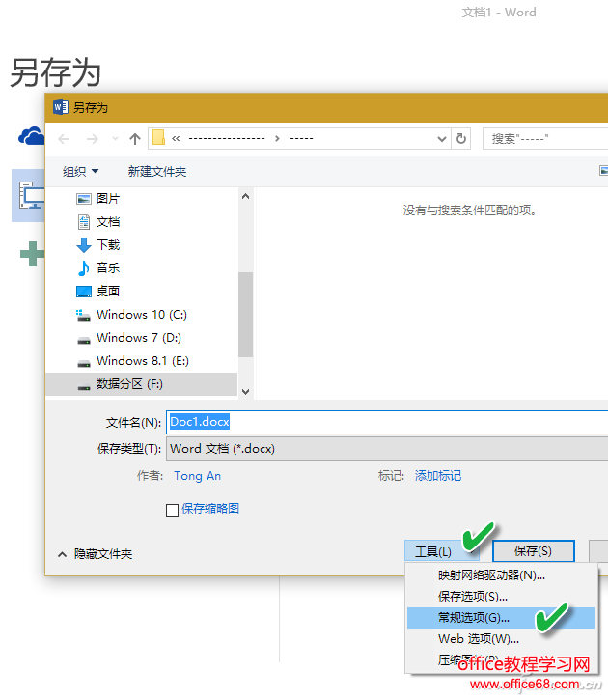Select 数据分区 (F:) drive
The image size is (608, 700).
142,384
